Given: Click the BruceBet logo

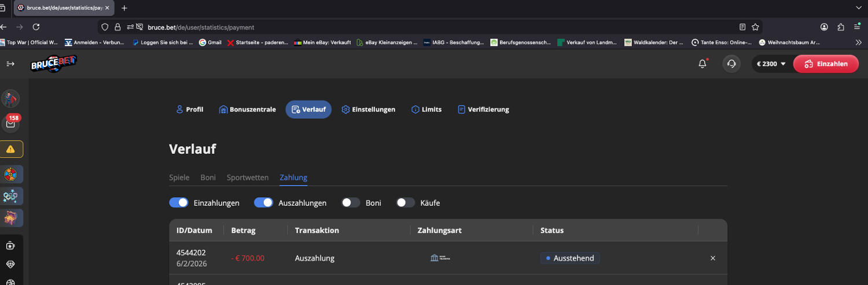Looking at the screenshot, I should pos(54,64).
